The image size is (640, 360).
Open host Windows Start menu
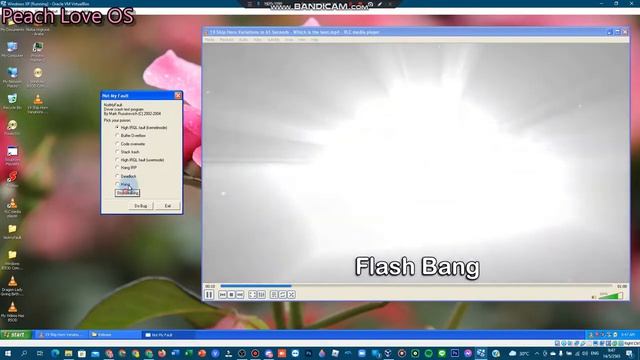pyautogui.click(x=8, y=353)
